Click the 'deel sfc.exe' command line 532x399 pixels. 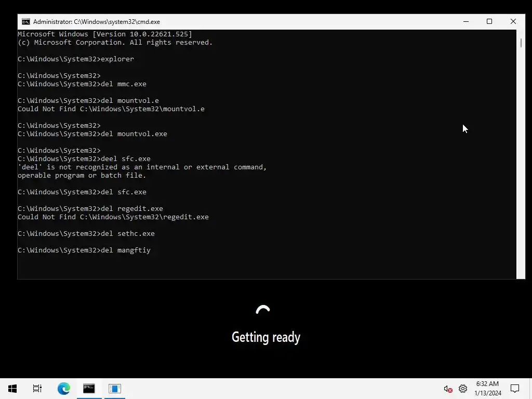[84, 159]
